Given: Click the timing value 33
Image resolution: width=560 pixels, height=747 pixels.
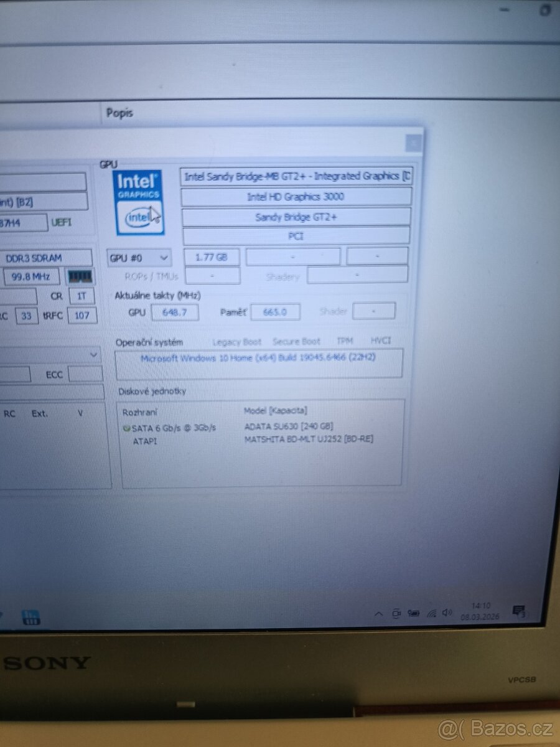Looking at the screenshot, I should 27,316.
